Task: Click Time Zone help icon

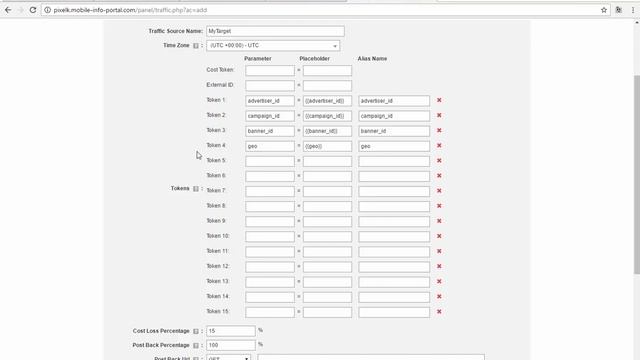Action: (x=196, y=46)
